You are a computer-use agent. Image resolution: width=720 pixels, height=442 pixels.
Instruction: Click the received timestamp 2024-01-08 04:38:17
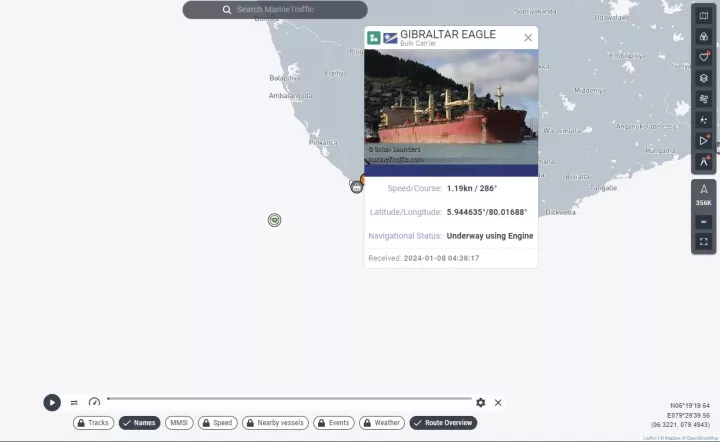[x=441, y=258]
